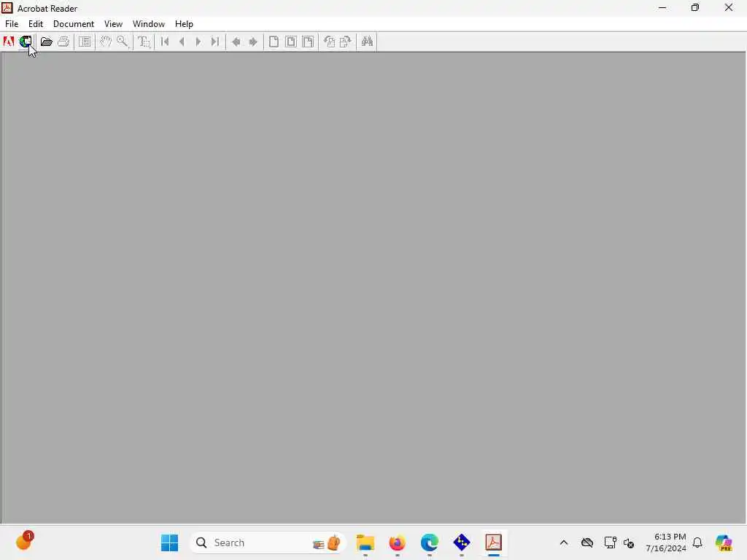The width and height of the screenshot is (747, 560).
Task: Open the Windows Start menu
Action: pyautogui.click(x=169, y=542)
